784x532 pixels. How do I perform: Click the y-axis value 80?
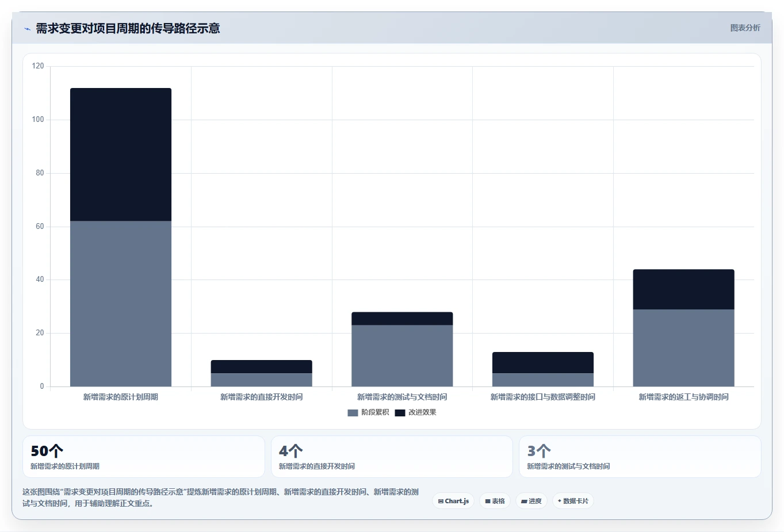click(x=40, y=173)
